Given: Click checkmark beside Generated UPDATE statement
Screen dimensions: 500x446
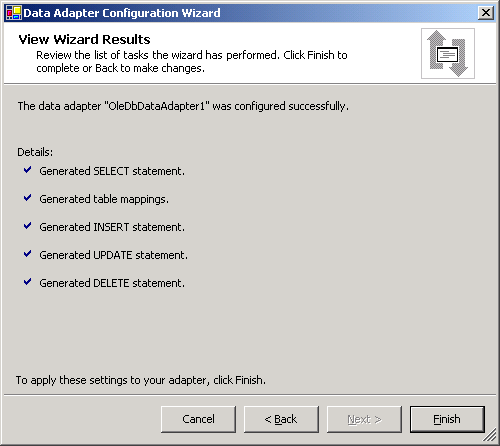Looking at the screenshot, I should [x=27, y=254].
